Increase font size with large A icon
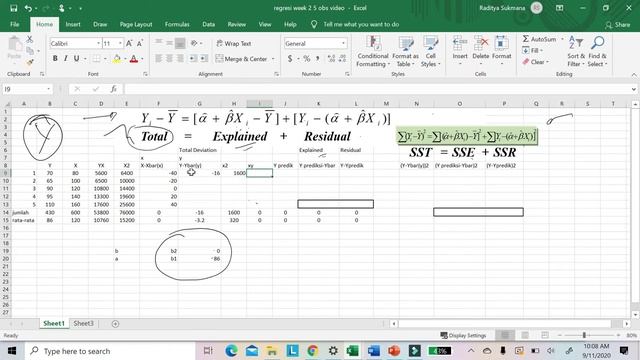Screen dimensions: 640x360 point(129,43)
